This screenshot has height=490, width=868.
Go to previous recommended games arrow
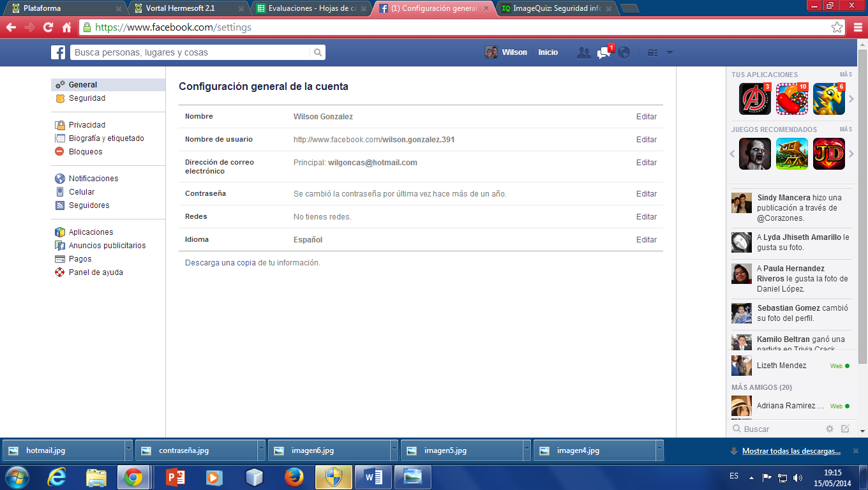coord(733,154)
